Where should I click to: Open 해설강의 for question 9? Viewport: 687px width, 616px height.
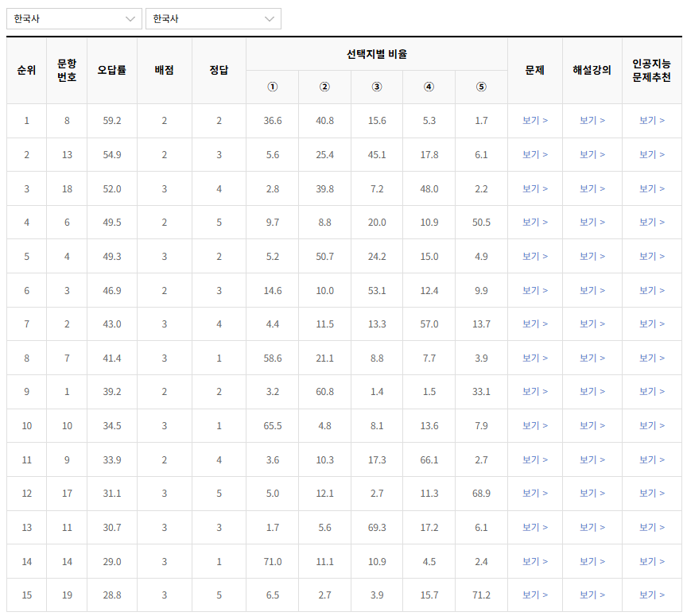592,459
